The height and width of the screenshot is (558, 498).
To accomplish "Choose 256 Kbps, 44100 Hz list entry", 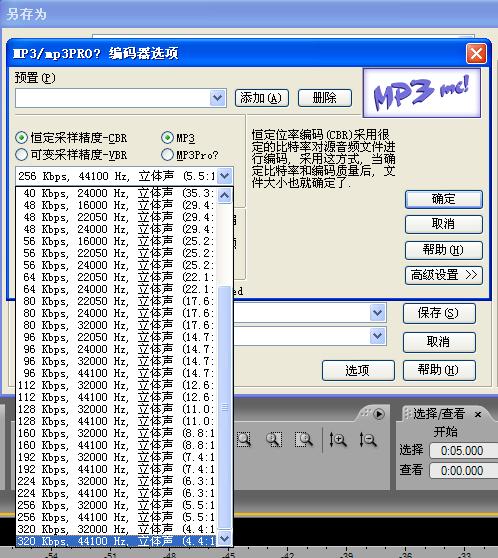I will click(x=117, y=517).
